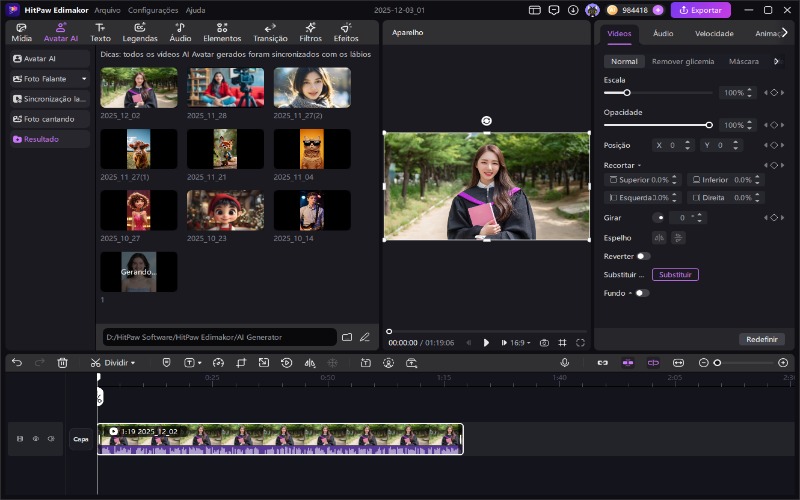800x500 pixels.
Task: Flip video horizontally using Espelho icon
Action: point(659,237)
